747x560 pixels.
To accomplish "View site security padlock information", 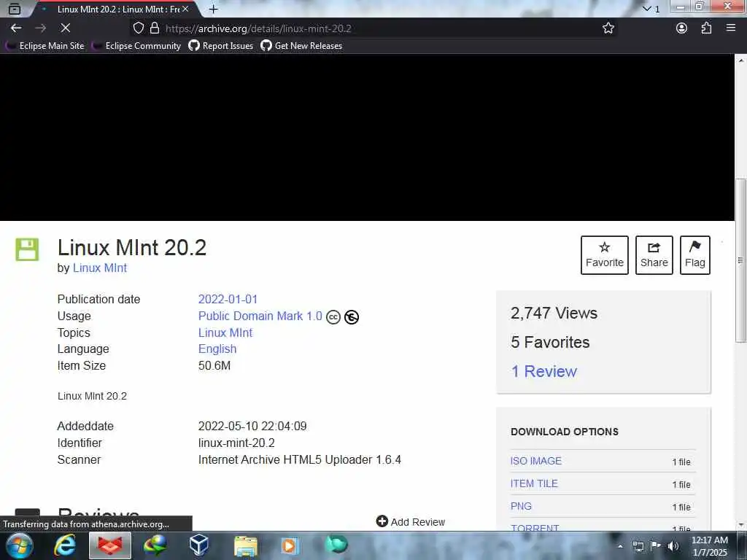I will [155, 28].
